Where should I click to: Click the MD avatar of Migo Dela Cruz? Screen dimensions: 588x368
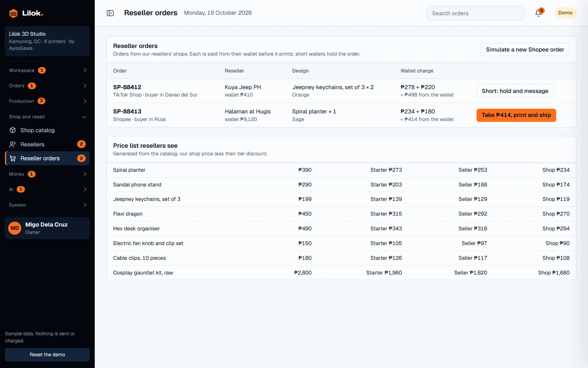15,228
